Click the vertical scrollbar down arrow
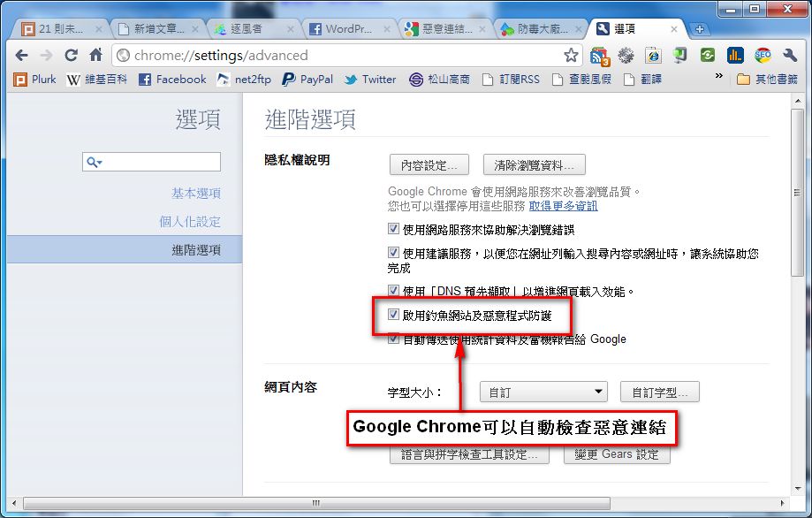812x518 pixels. 798,488
